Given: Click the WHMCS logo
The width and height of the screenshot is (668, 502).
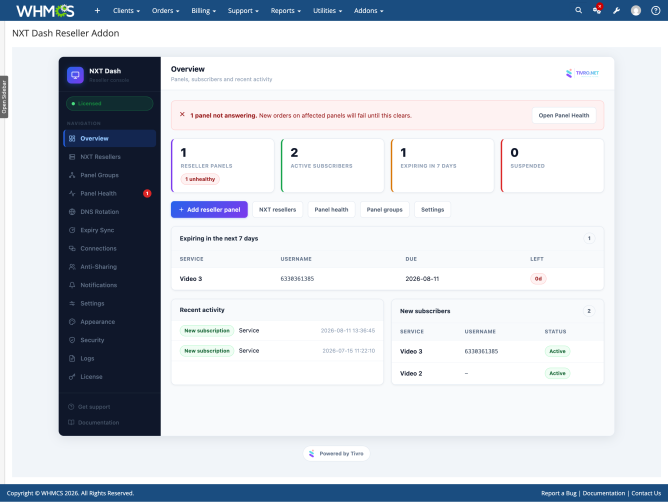Looking at the screenshot, I should point(45,11).
